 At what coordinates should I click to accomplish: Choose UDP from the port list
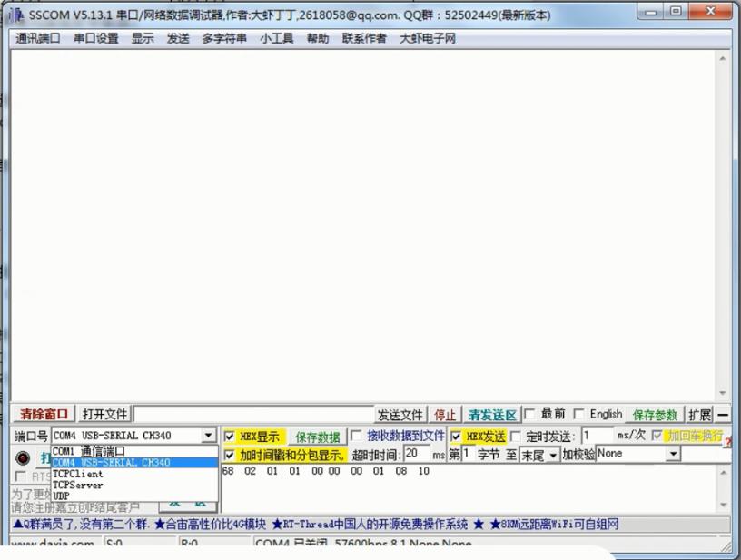(134, 496)
